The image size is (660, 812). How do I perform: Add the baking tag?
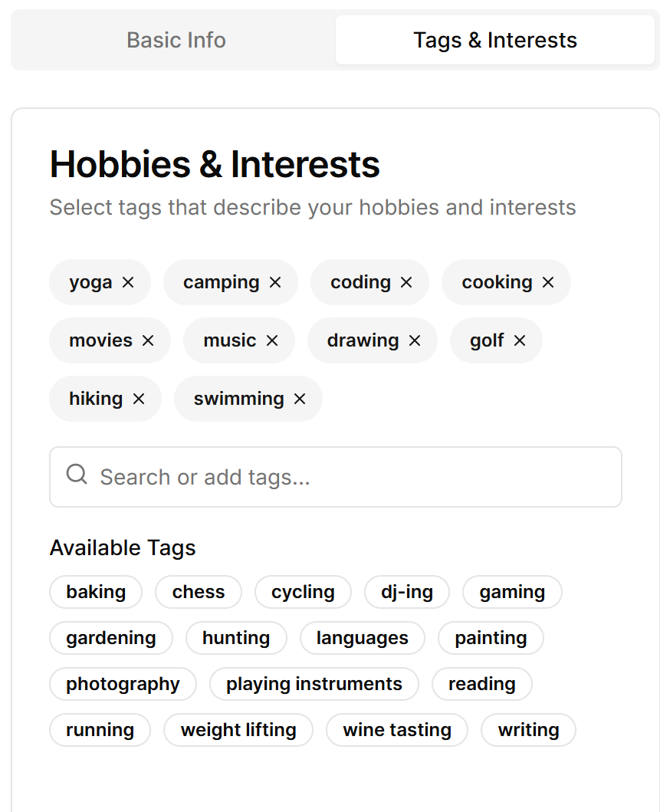[x=96, y=592]
